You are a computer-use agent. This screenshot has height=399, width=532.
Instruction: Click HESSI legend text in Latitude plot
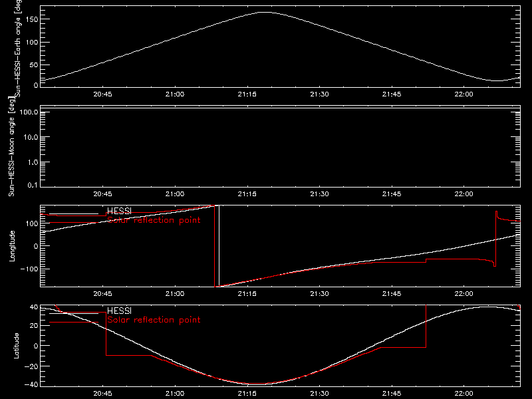(x=119, y=311)
